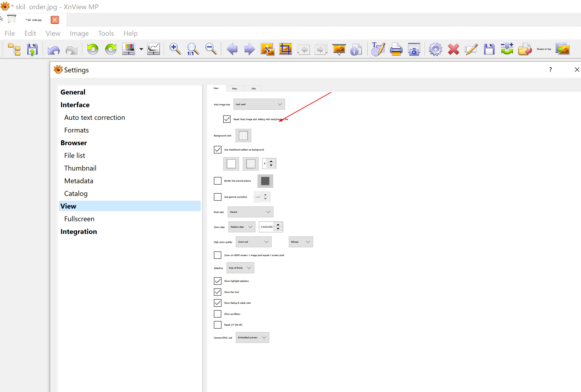Viewport: 581px width, 392px height.
Task: Select Fullscreen in settings list
Action: [79, 219]
